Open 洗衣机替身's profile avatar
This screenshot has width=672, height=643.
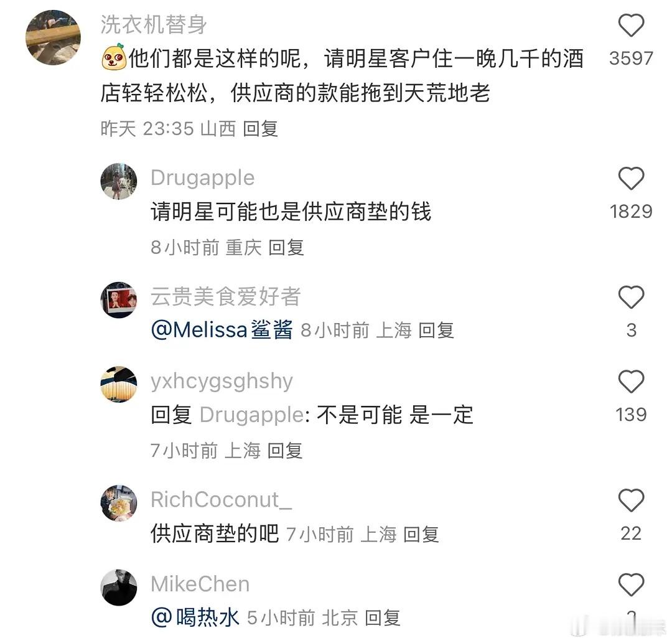click(x=53, y=38)
